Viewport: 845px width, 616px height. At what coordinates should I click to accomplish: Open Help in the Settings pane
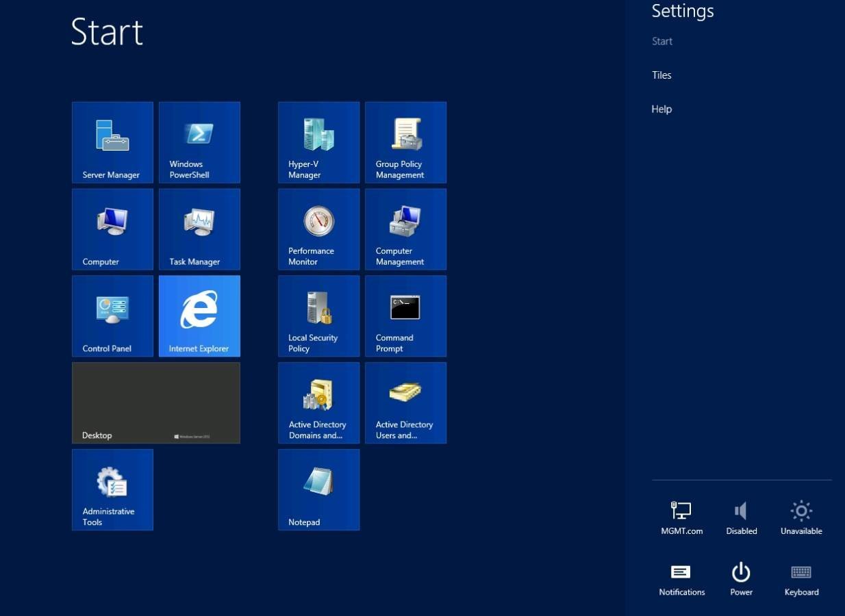coord(661,109)
